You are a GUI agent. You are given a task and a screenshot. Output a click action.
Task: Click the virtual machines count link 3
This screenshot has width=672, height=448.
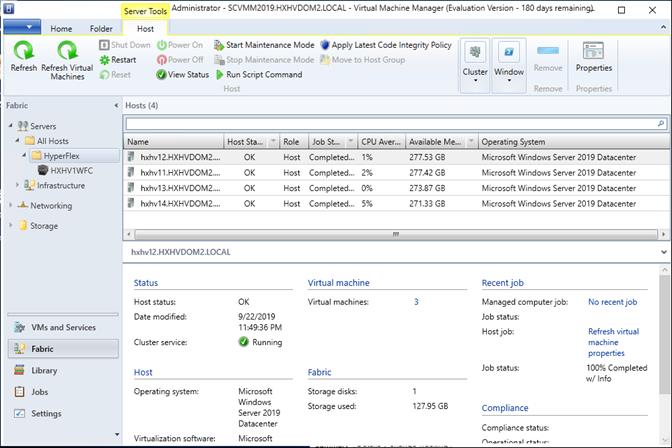click(x=416, y=302)
